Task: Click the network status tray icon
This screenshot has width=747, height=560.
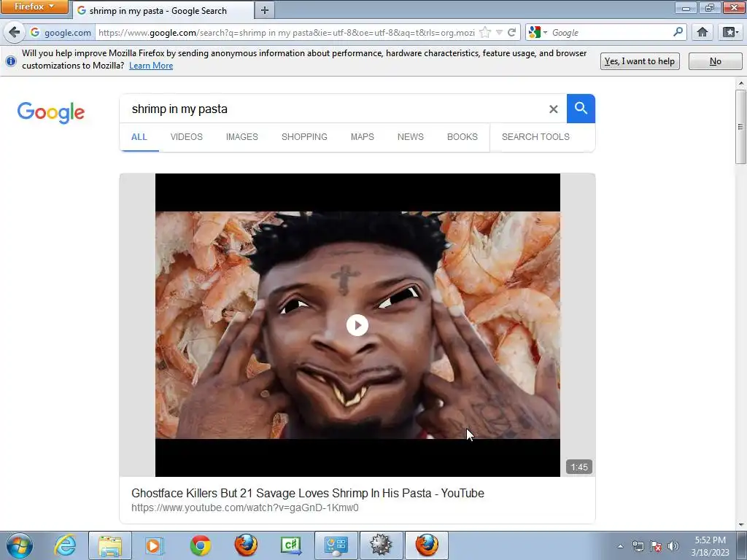Action: [x=638, y=546]
